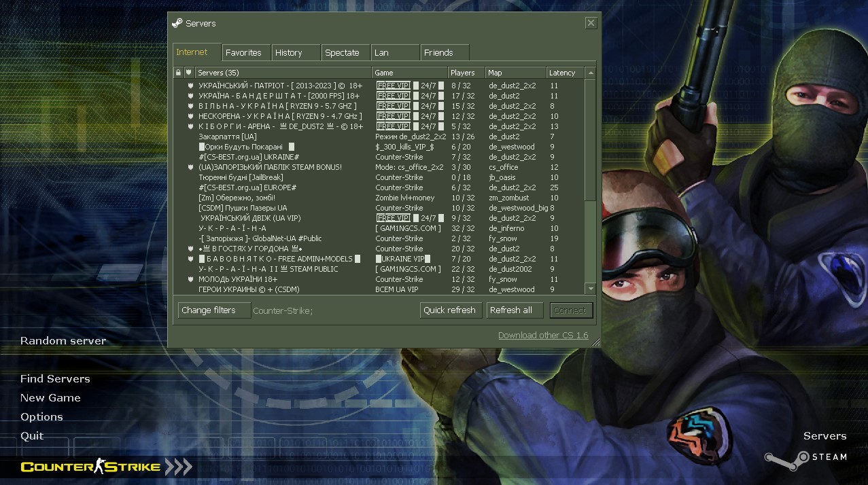Select the Закарпаття [UA] server row
The width and height of the screenshot is (868, 485).
click(380, 137)
